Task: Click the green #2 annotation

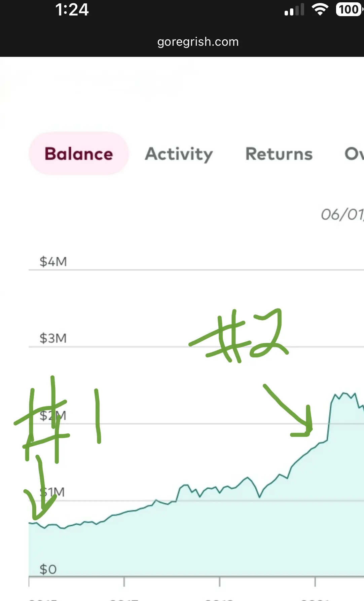Action: click(x=239, y=336)
